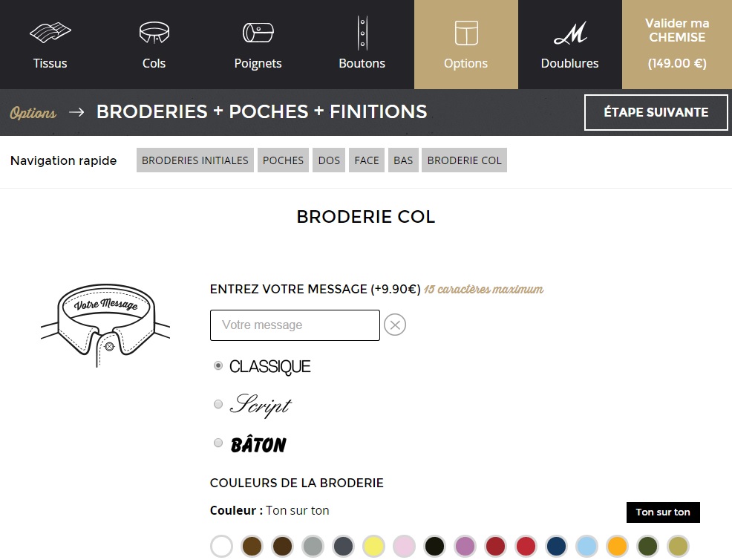Focus the Votre message text field
The width and height of the screenshot is (732, 560).
(295, 325)
